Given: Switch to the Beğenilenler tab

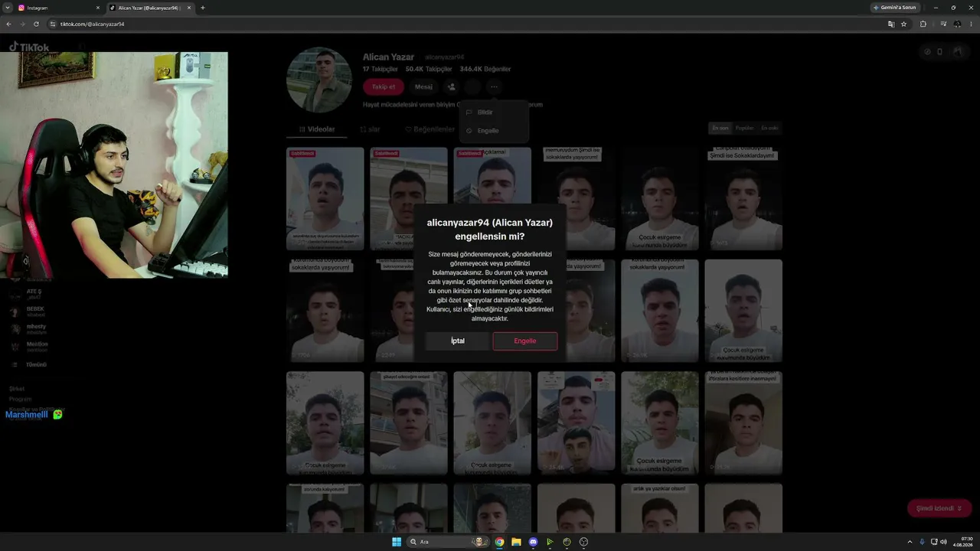Looking at the screenshot, I should coord(430,129).
